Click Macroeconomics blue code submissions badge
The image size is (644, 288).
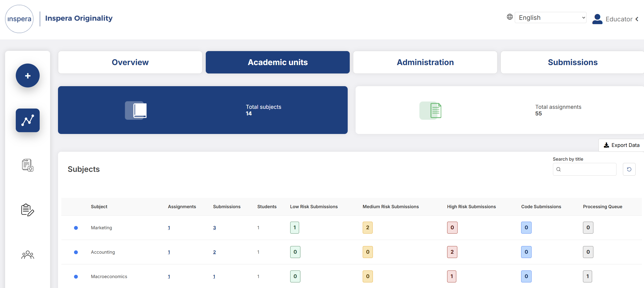pyautogui.click(x=526, y=276)
